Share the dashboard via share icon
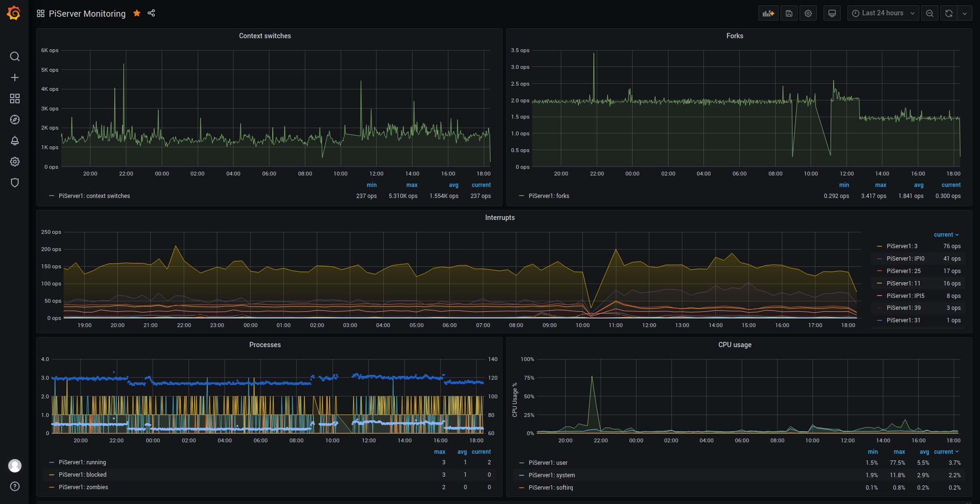Screen dimensions: 980x504 (151, 13)
